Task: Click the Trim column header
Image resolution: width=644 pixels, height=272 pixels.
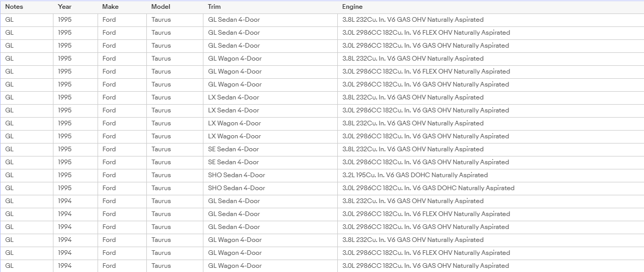Action: (270, 7)
